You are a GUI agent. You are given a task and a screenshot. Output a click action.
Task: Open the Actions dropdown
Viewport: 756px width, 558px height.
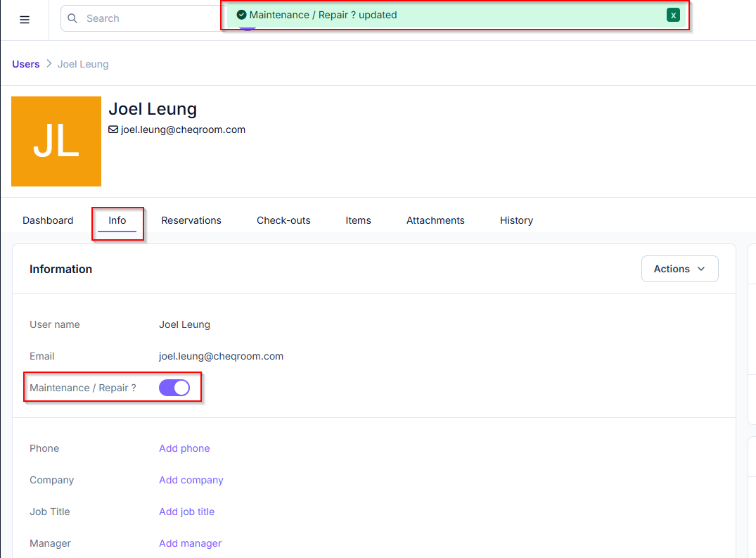click(x=679, y=269)
